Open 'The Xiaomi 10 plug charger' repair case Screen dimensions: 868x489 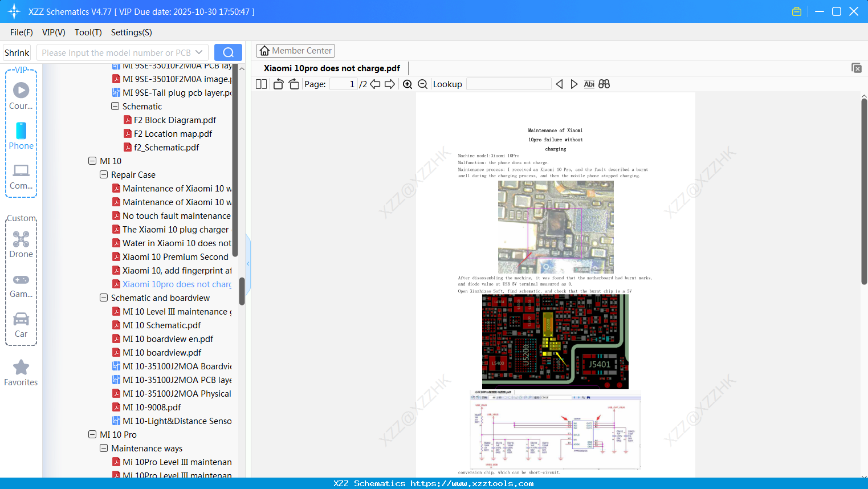point(172,230)
